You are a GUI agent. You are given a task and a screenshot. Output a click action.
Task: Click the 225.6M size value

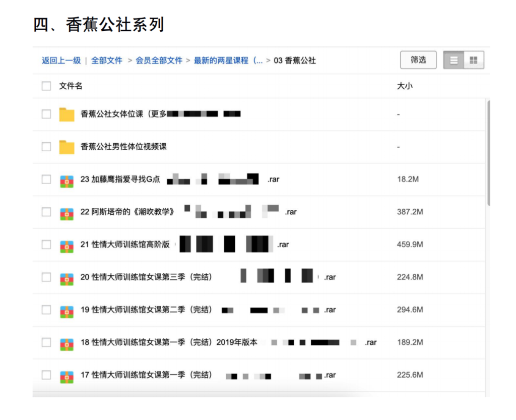pos(410,375)
